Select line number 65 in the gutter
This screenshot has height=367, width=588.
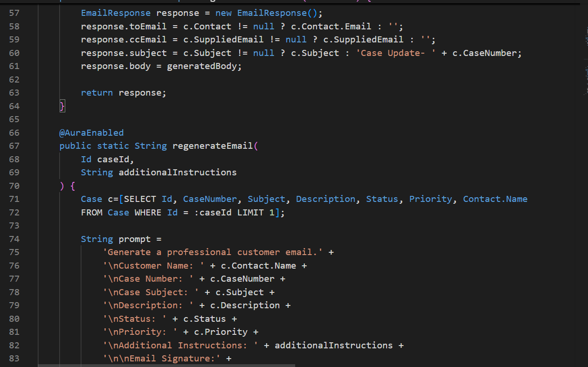(14, 119)
